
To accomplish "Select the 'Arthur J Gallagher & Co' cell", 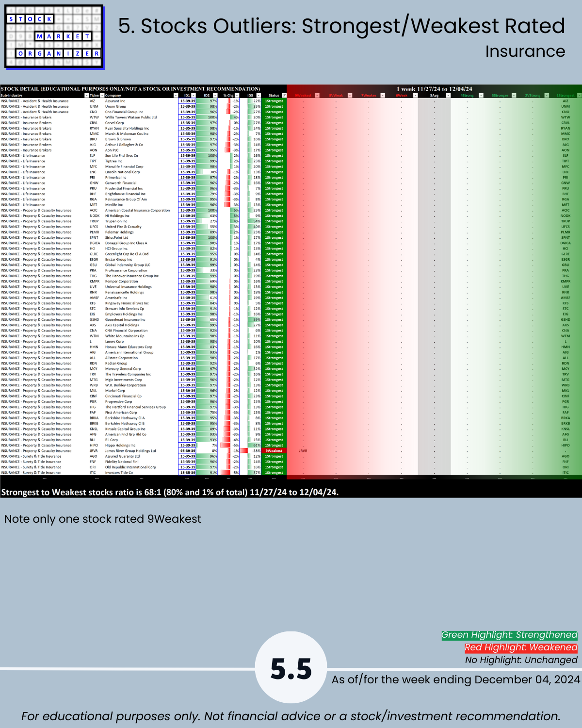I will click(124, 145).
